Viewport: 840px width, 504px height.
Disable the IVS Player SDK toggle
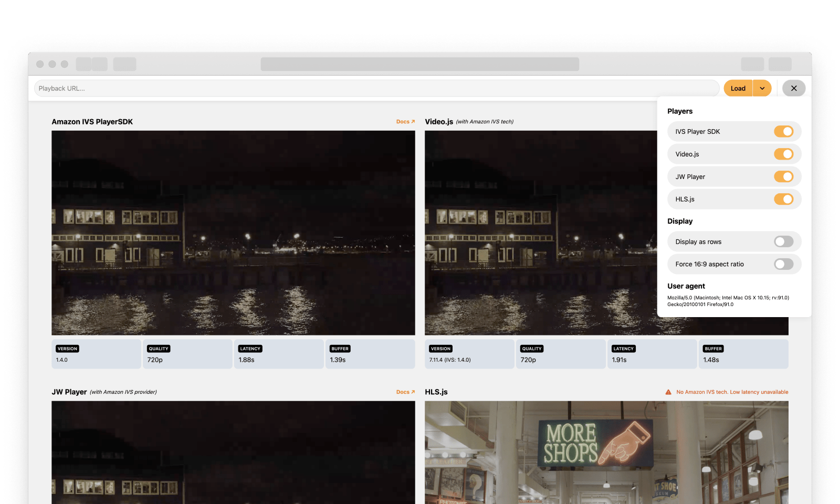(784, 131)
